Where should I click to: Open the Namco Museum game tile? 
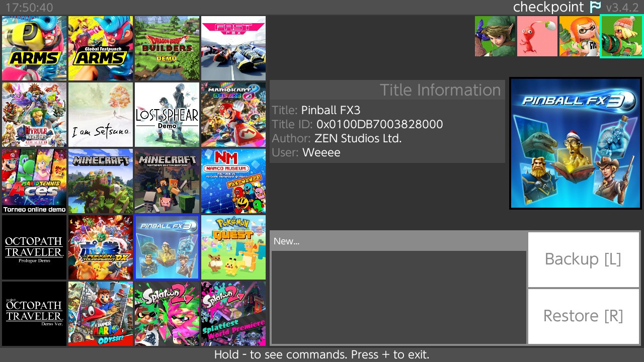[x=233, y=181]
